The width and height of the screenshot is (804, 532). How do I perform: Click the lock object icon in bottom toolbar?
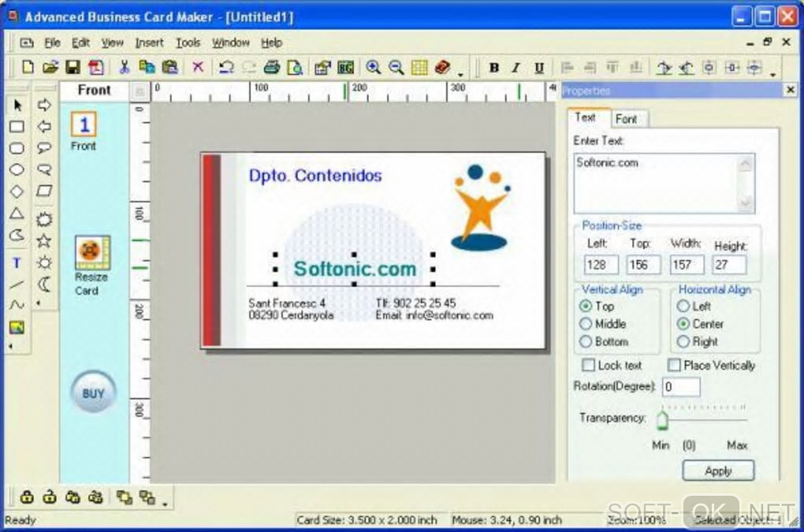27,497
